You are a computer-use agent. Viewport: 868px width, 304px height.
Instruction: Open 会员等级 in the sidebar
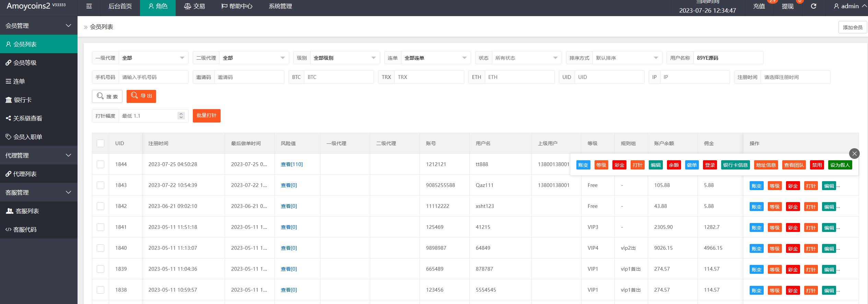[25, 63]
